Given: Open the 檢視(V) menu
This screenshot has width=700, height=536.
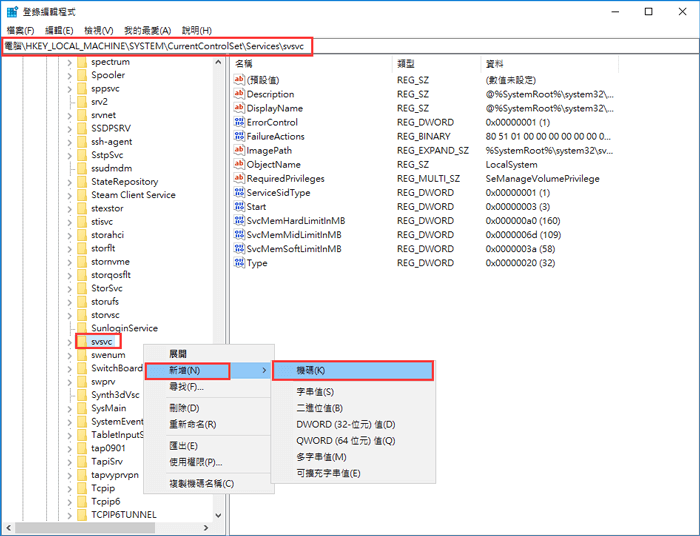Looking at the screenshot, I should (99, 30).
